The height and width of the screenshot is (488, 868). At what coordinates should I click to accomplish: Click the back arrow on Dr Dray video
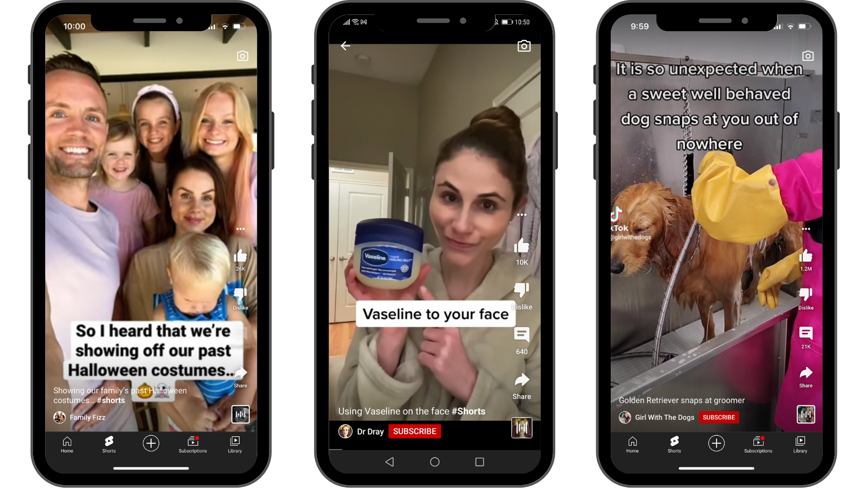point(346,46)
